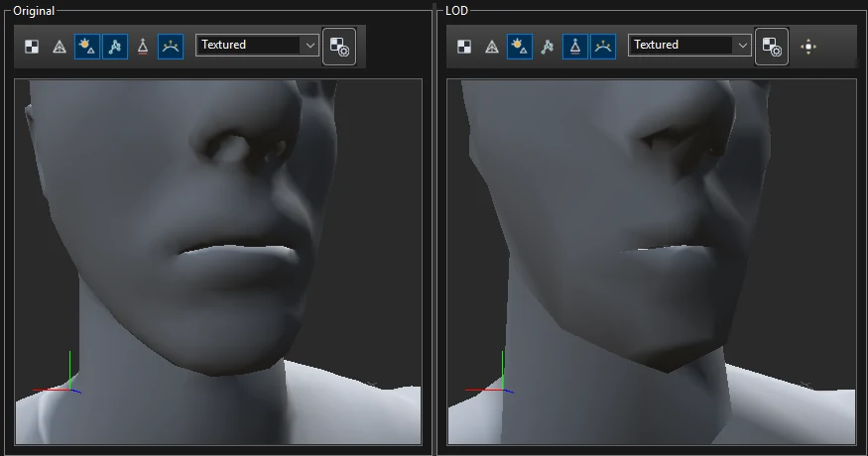This screenshot has width=868, height=456.
Task: Open checker settings button in LOD panel
Action: (771, 47)
